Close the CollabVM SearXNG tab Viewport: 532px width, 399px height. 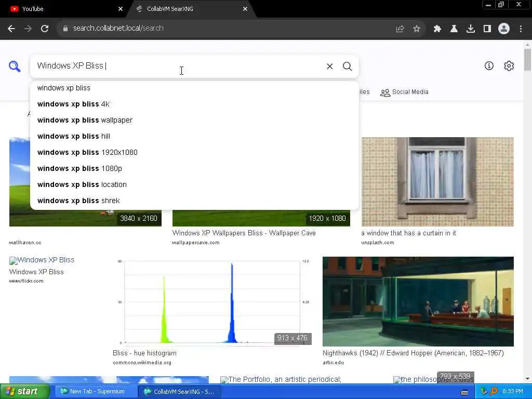245,9
